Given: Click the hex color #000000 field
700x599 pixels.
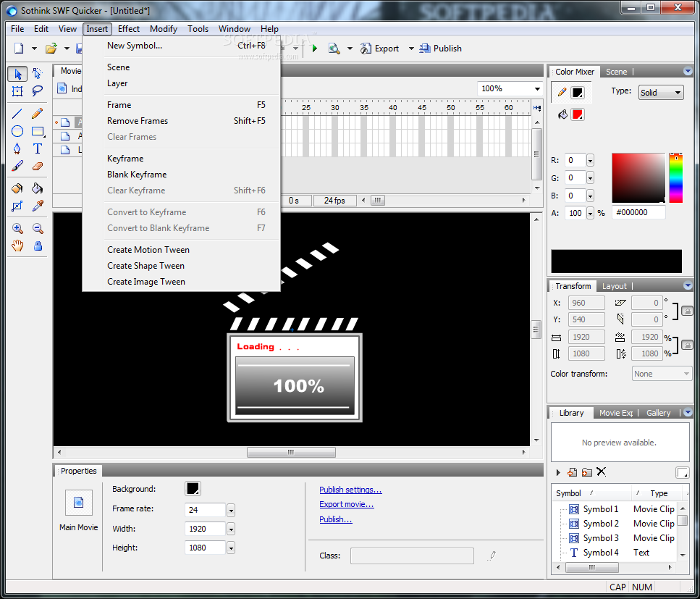Looking at the screenshot, I should 639,213.
